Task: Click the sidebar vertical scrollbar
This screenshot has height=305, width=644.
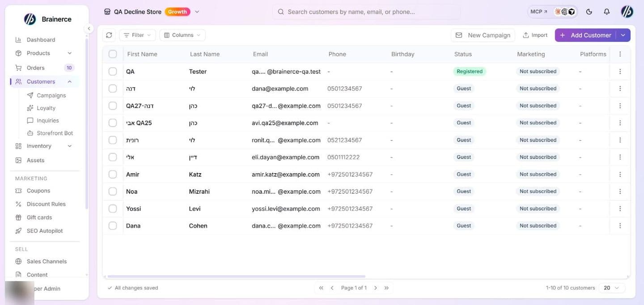Action: pos(86,123)
